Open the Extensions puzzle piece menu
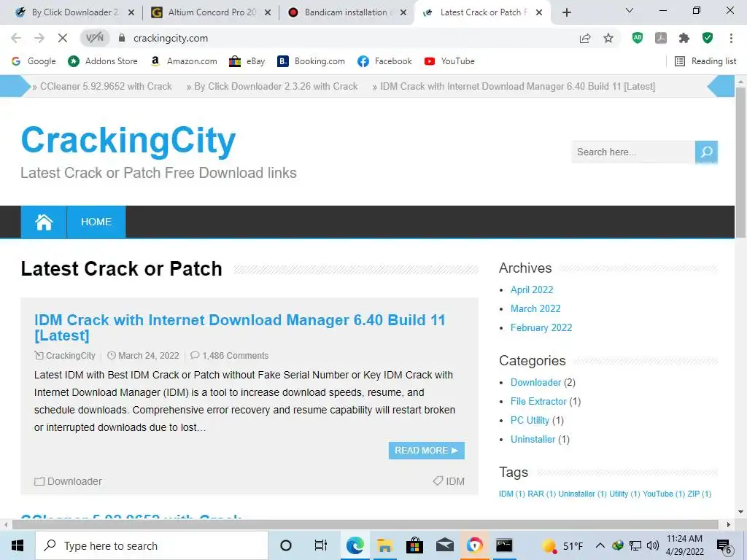 point(684,38)
